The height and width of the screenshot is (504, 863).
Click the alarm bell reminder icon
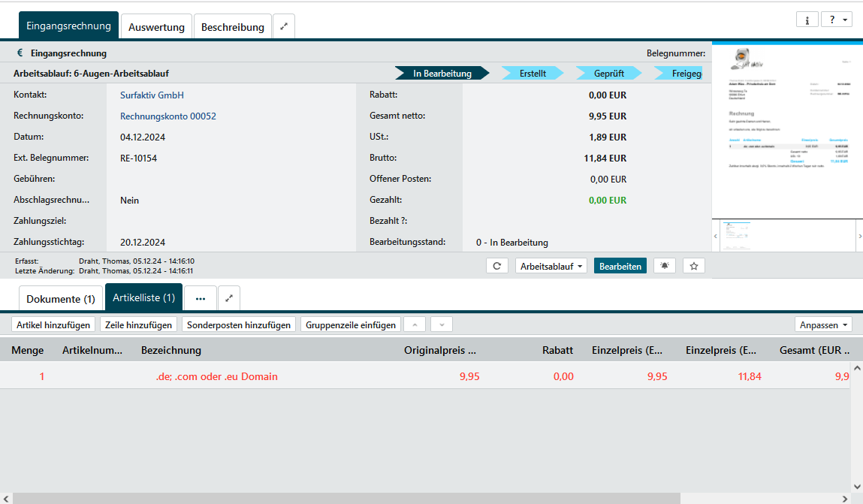click(x=665, y=266)
